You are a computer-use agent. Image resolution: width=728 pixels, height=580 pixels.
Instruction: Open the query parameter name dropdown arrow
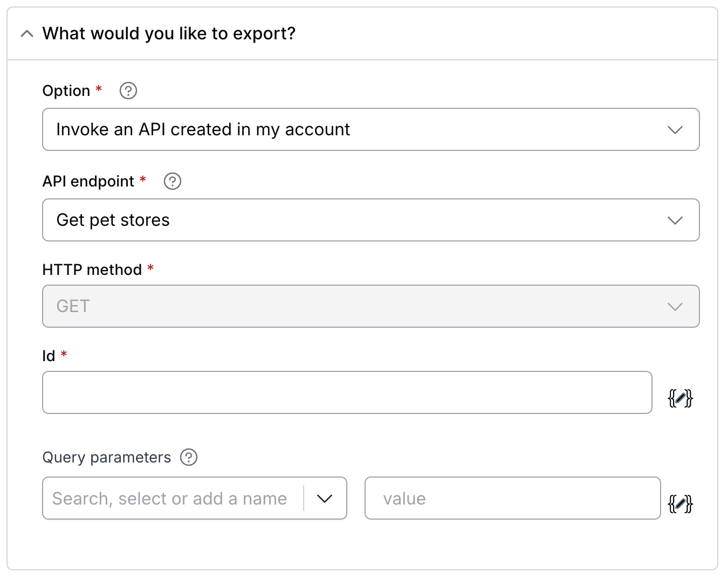325,499
